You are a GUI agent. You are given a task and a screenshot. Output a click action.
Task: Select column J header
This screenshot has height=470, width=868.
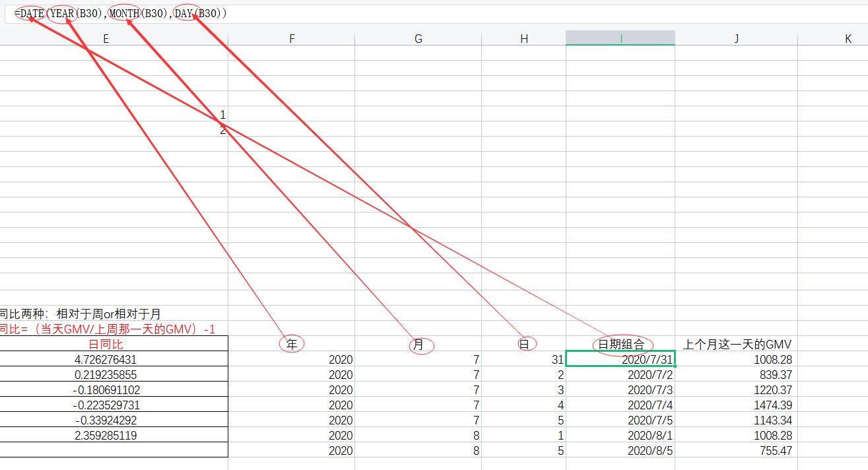pos(737,39)
